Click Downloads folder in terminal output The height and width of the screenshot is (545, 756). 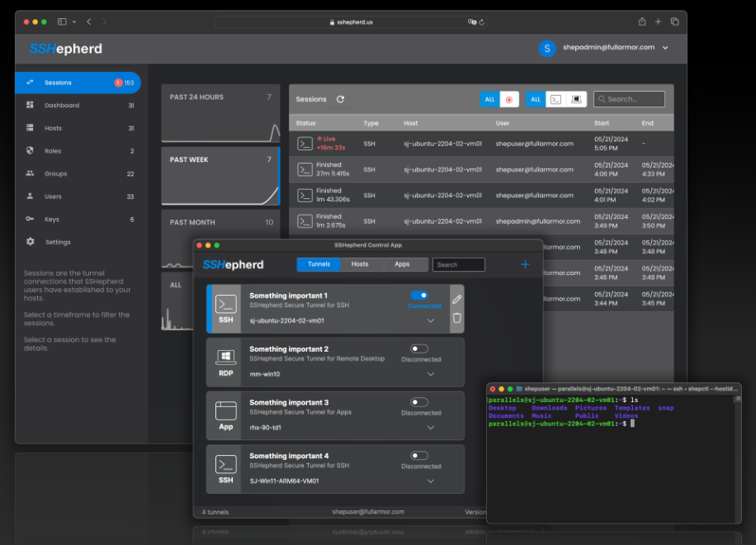coord(549,408)
